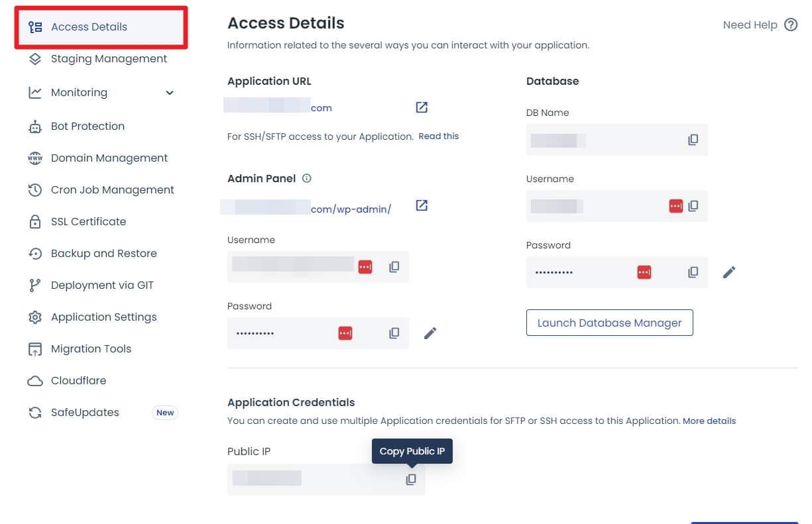Reveal Admin Panel password red dots button

(x=345, y=333)
